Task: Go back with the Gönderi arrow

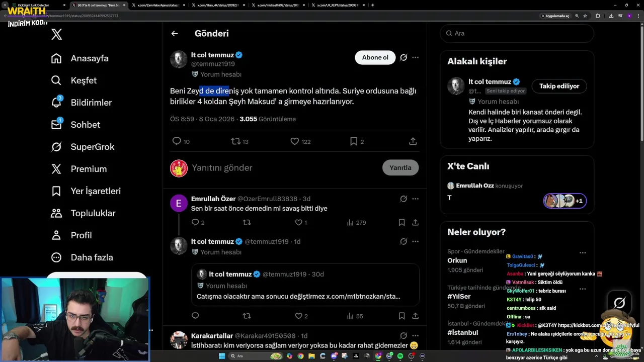Action: 175,34
